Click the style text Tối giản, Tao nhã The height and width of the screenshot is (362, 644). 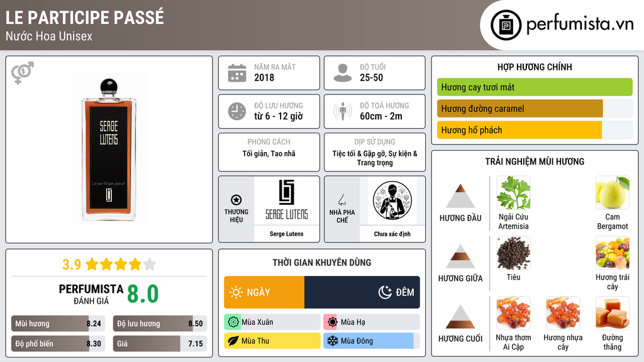269,153
